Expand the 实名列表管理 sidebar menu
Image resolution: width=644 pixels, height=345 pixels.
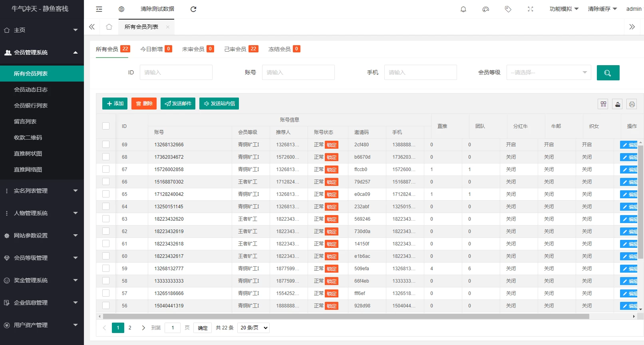click(x=42, y=191)
